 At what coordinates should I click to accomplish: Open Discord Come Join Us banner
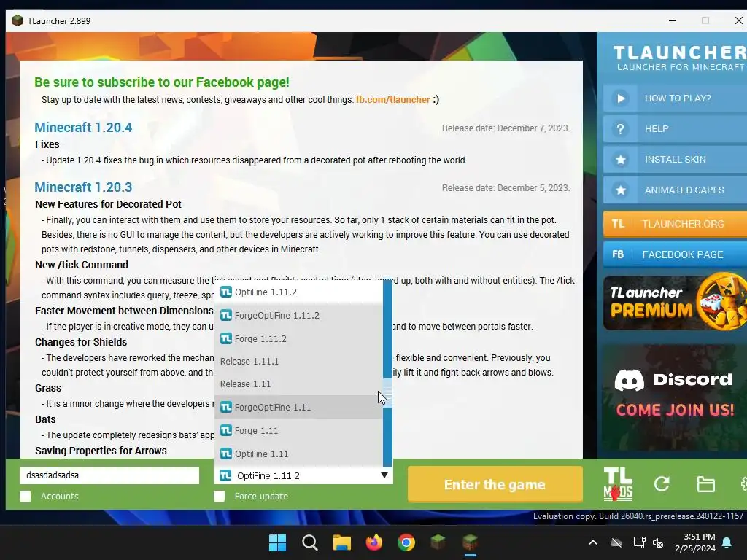674,397
